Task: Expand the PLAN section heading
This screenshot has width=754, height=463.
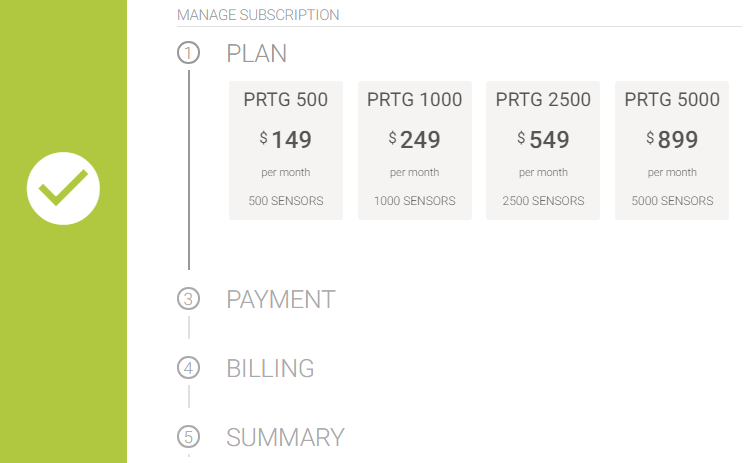Action: 257,53
